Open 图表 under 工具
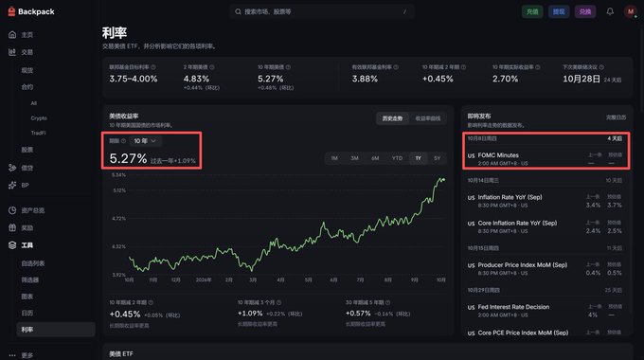 (27, 297)
